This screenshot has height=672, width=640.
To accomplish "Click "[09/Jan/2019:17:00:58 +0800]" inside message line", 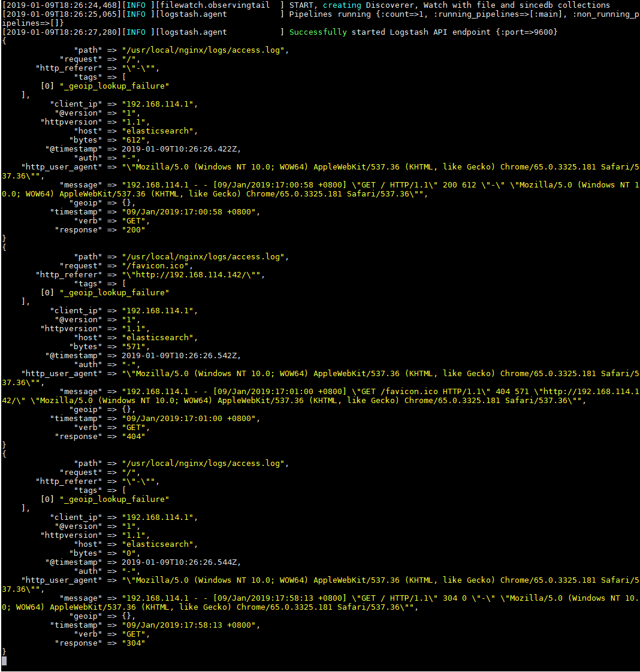I will pos(279,185).
